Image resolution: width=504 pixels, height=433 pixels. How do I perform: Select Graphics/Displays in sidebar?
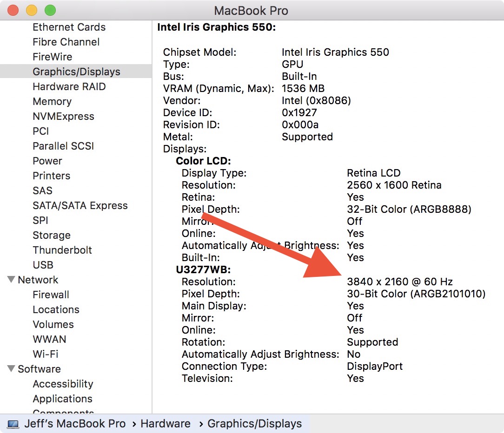click(x=76, y=72)
